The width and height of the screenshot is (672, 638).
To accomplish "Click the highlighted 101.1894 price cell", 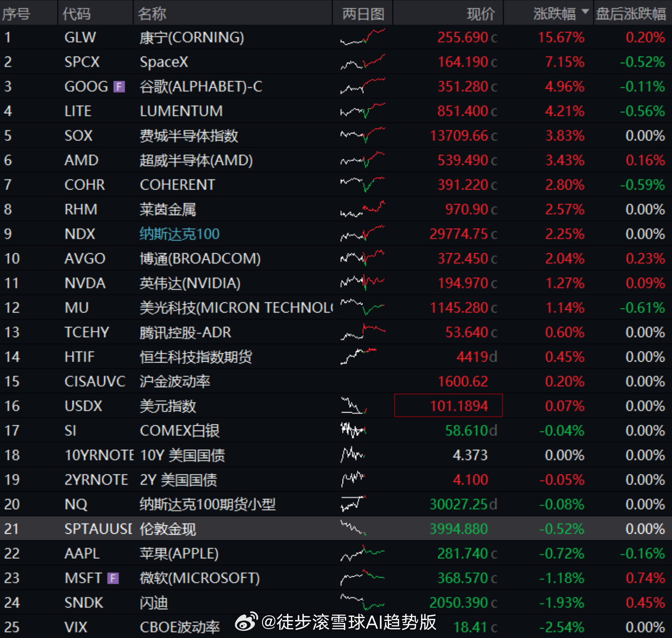I will coord(448,406).
